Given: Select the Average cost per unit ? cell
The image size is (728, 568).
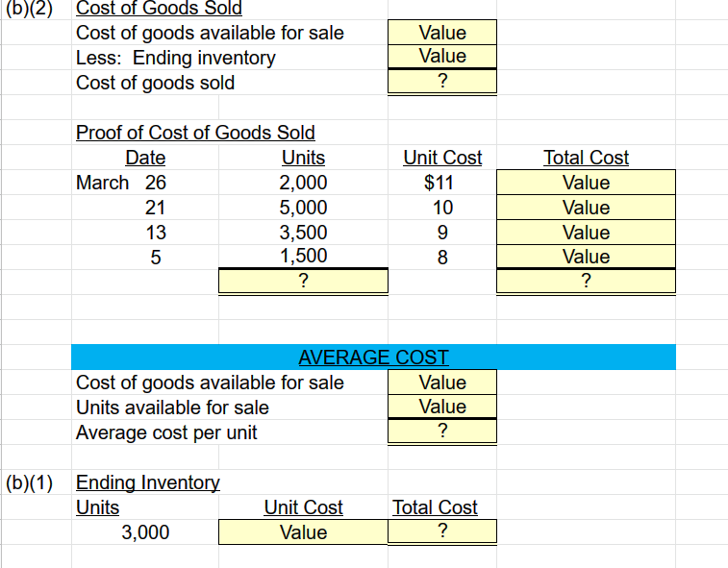Looking at the screenshot, I should coord(442,432).
